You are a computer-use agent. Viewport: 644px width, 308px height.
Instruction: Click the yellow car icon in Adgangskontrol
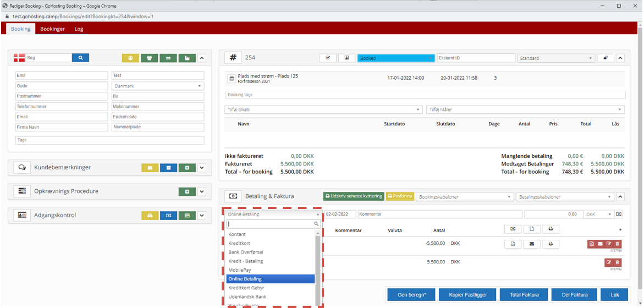tap(150, 215)
